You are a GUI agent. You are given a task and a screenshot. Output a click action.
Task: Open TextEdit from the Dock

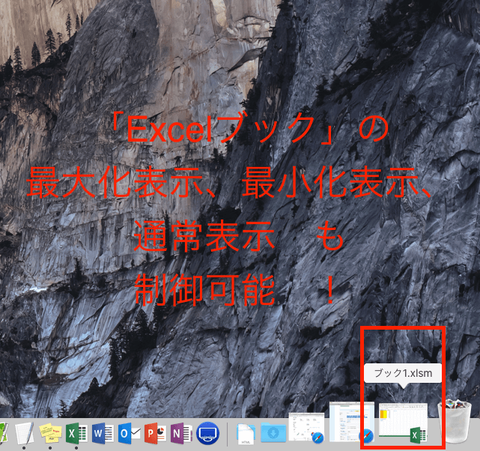tap(25, 433)
